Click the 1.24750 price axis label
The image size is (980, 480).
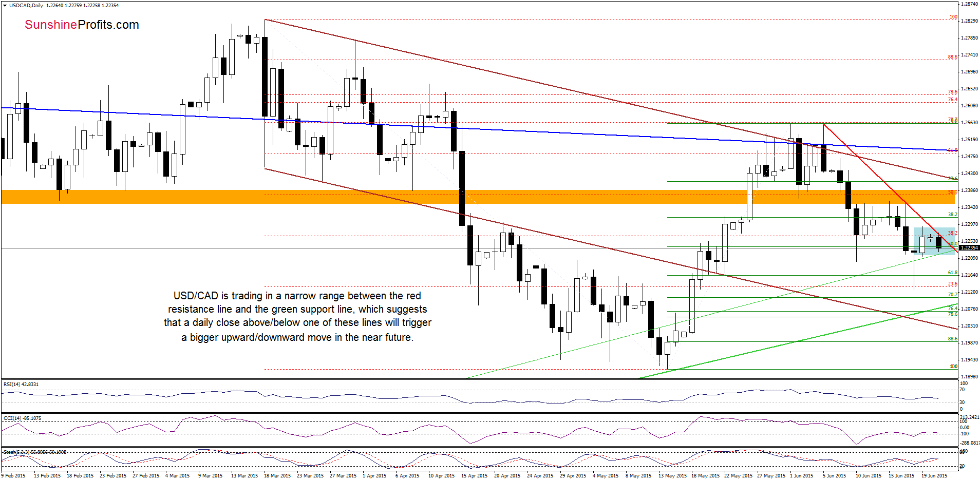pyautogui.click(x=969, y=156)
